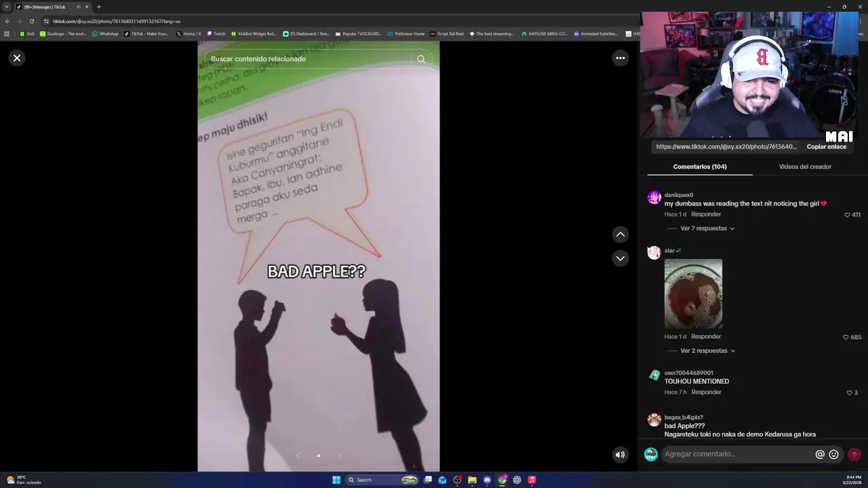Toggle the sound speaker icon
This screenshot has width=868, height=488.
point(620,455)
